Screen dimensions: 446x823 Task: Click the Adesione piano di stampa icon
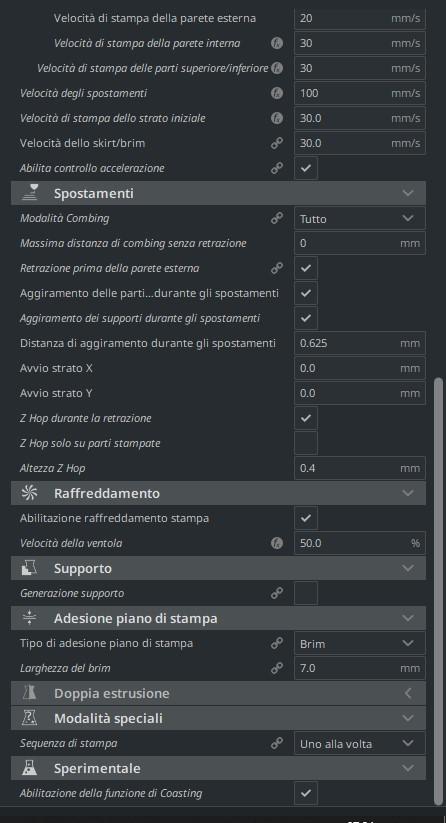(x=29, y=618)
